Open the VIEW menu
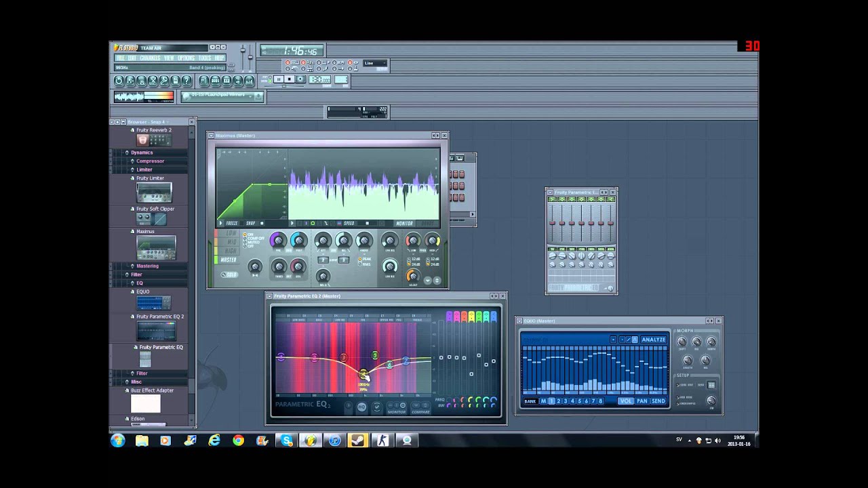Viewport: 868px width, 488px height. pos(169,58)
